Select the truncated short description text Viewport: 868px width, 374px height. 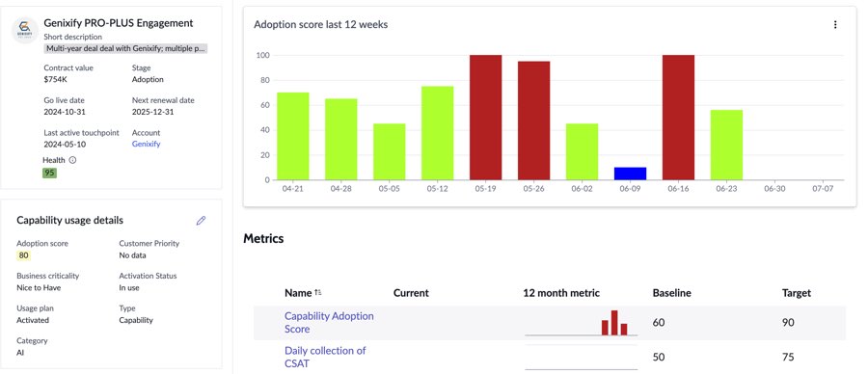[x=126, y=49]
